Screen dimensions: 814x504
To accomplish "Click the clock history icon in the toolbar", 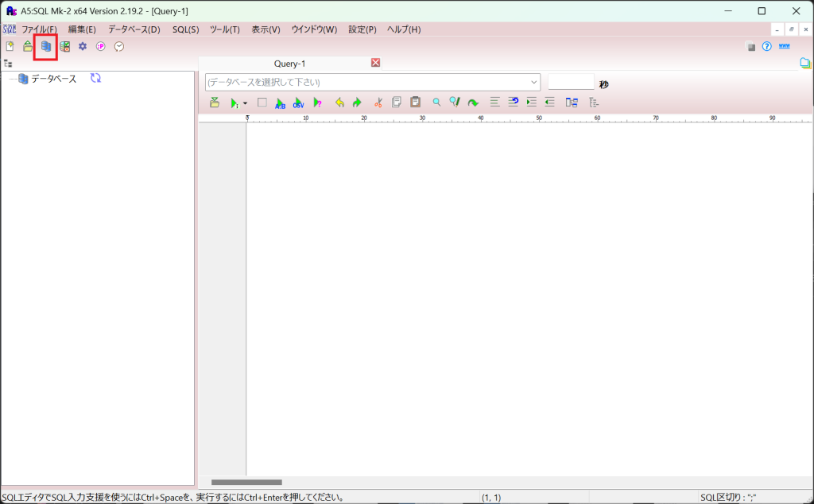I will point(119,46).
